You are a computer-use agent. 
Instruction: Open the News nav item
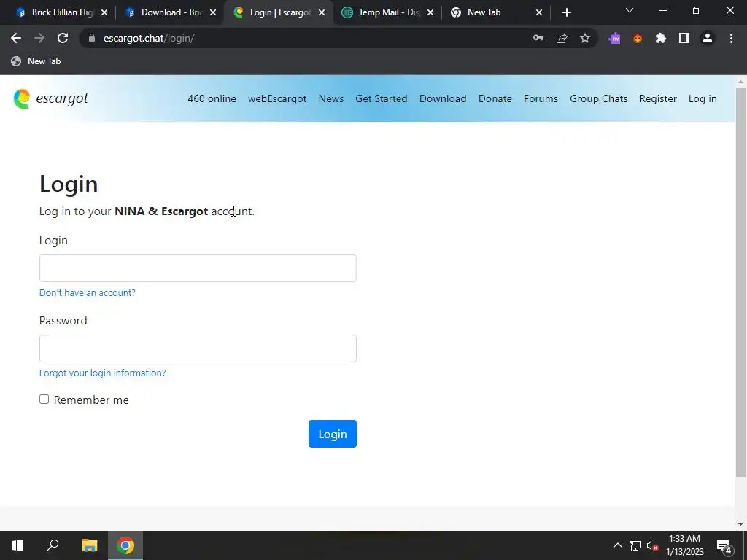coord(331,98)
